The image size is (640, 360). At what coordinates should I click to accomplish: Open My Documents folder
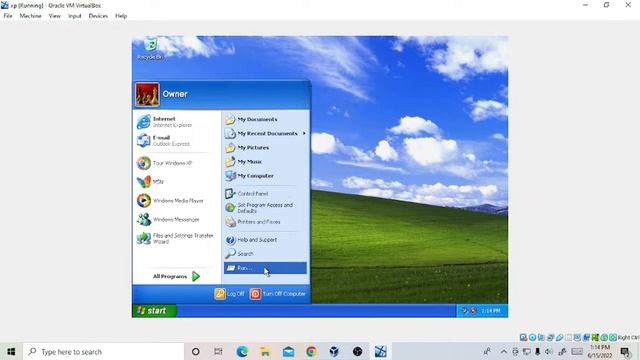click(x=264, y=119)
